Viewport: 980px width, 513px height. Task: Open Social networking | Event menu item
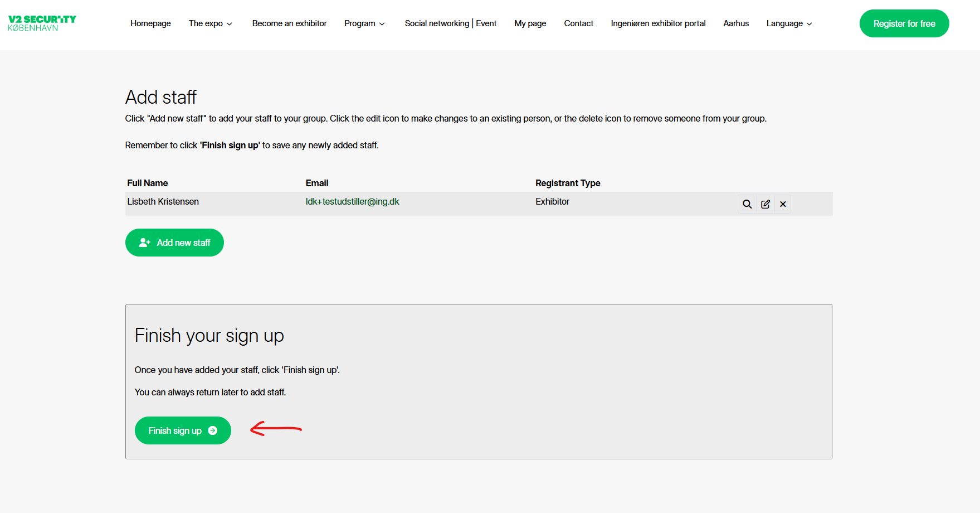coord(450,23)
